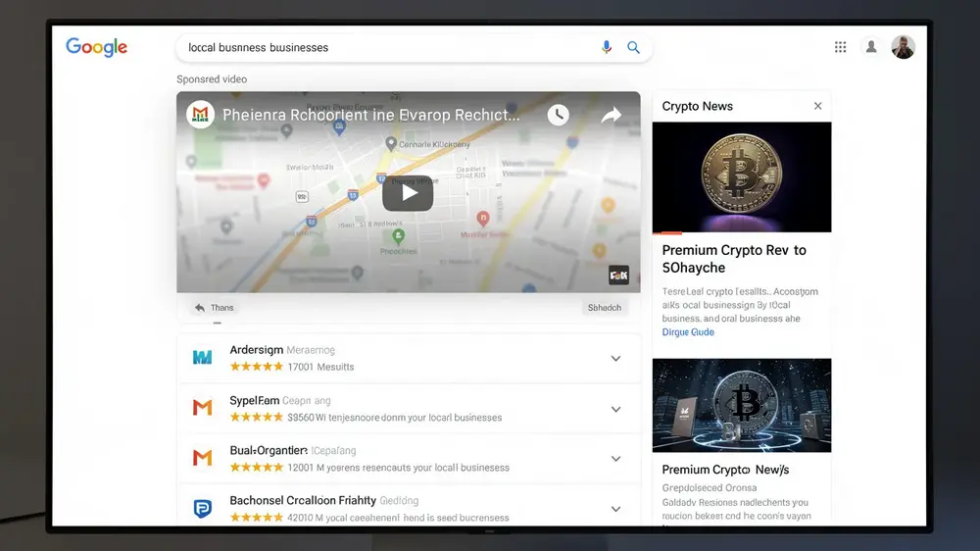Expand the Bual-Organtier result

pyautogui.click(x=615, y=459)
